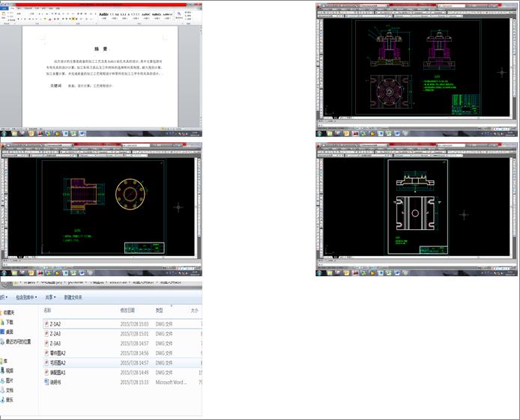
Task: Click the 类型 column header
Action: click(160, 310)
